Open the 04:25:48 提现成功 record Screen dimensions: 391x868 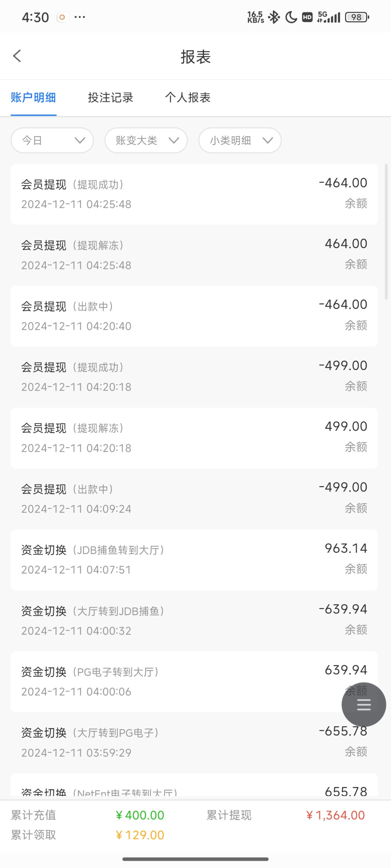click(194, 194)
